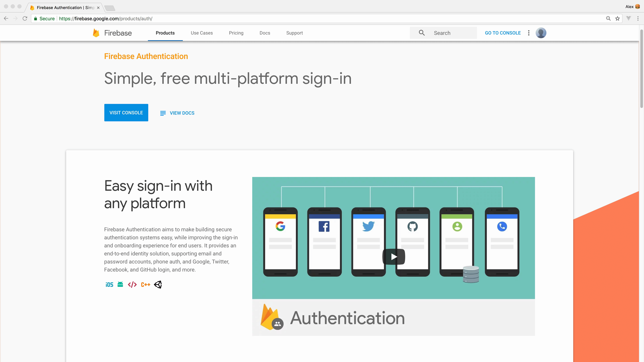Screen dimensions: 644x362
Task: Select the iOS platform icon
Action: (109, 285)
